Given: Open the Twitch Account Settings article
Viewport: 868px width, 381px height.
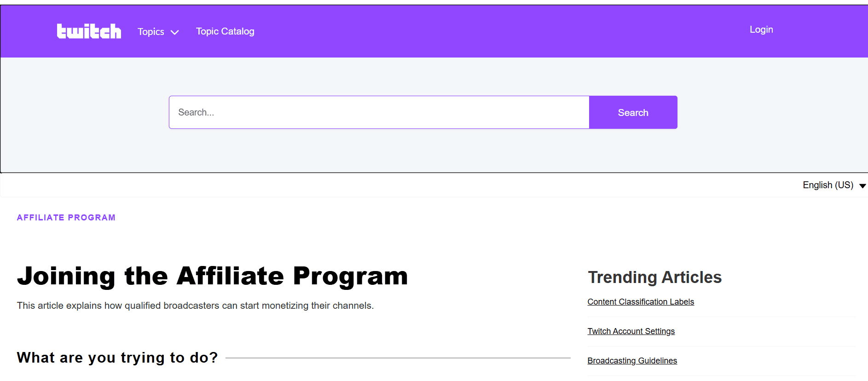Looking at the screenshot, I should [631, 331].
